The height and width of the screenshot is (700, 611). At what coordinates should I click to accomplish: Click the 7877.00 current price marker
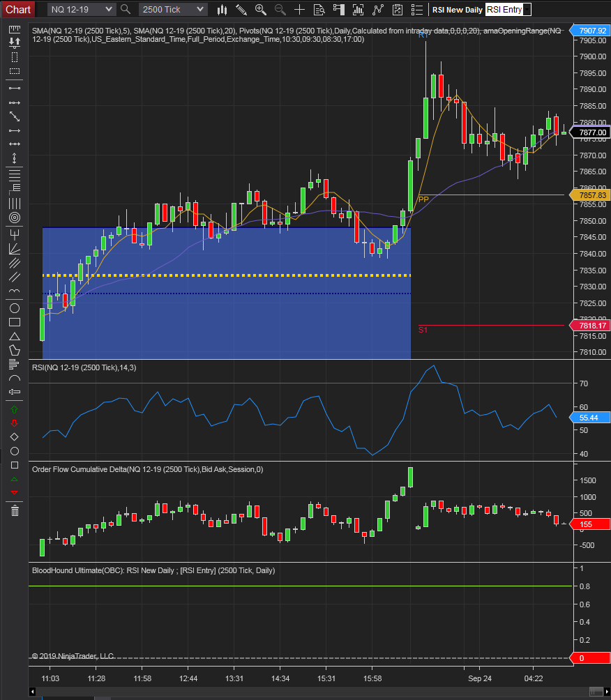pos(589,132)
